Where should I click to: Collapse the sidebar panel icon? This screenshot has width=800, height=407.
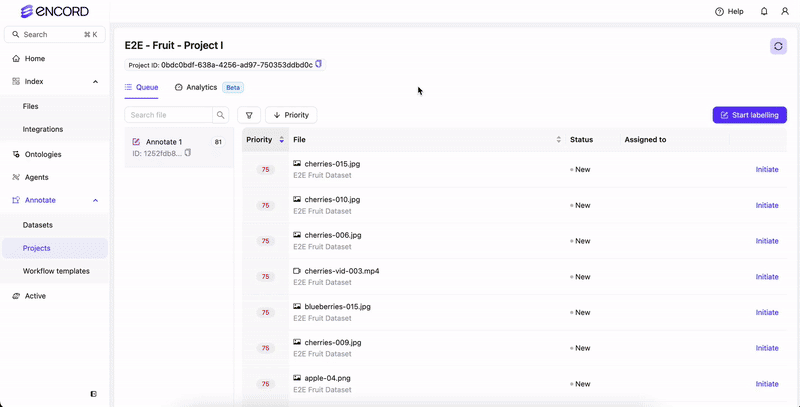pyautogui.click(x=94, y=394)
